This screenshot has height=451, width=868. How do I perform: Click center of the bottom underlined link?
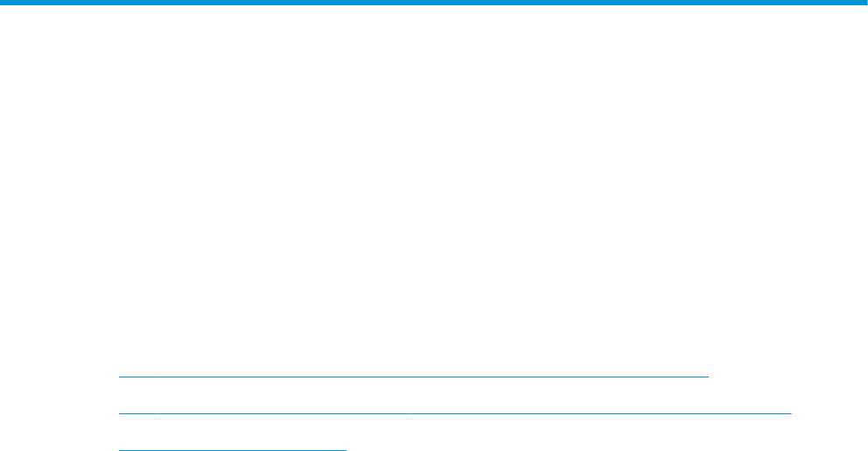[x=233, y=450]
